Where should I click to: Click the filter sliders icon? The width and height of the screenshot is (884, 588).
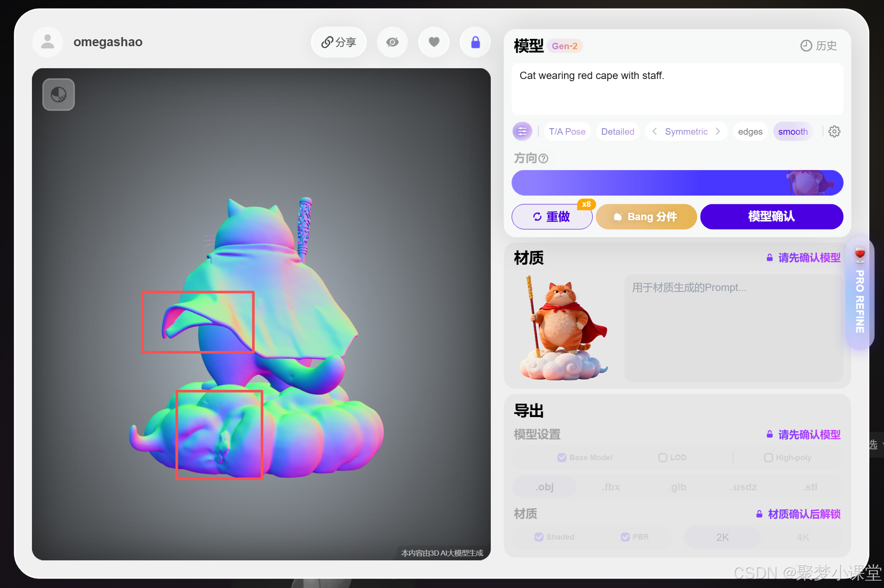[x=522, y=131]
